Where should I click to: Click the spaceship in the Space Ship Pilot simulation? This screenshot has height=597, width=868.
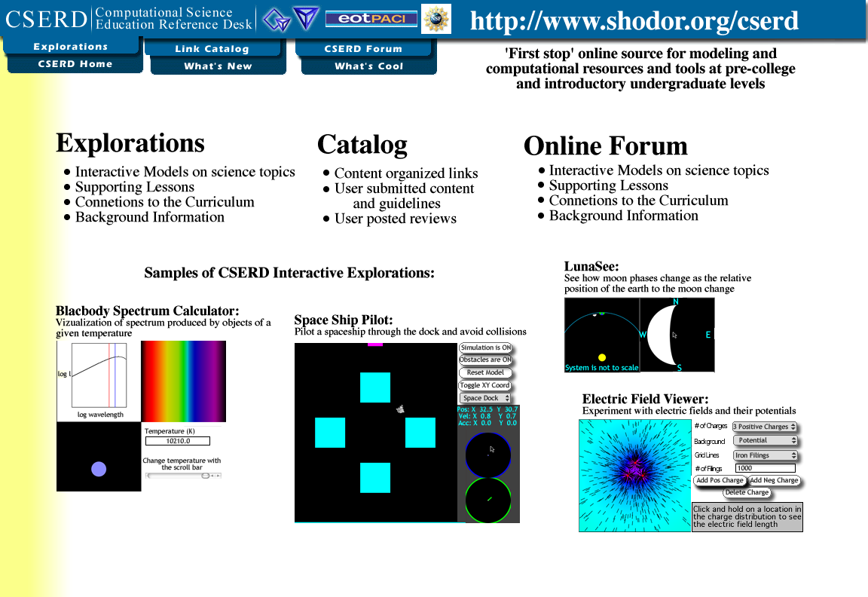(x=400, y=409)
